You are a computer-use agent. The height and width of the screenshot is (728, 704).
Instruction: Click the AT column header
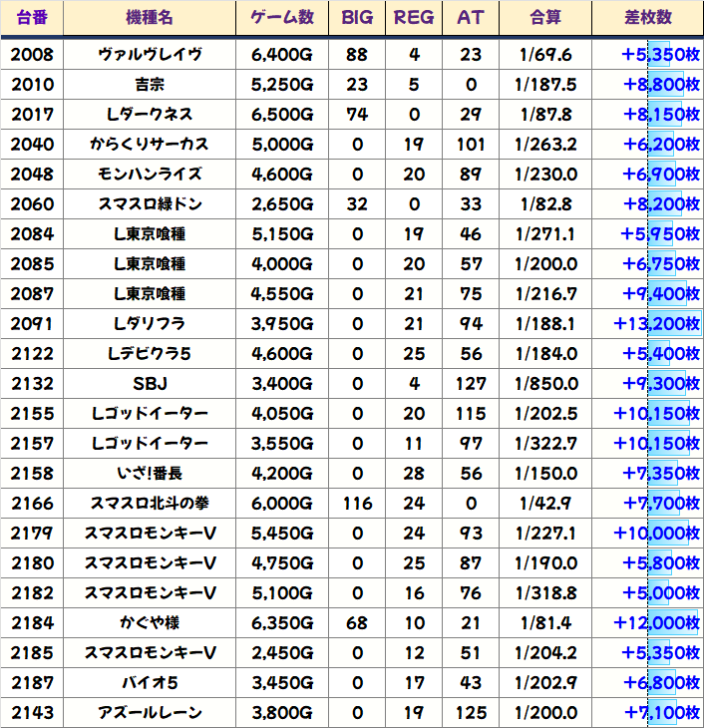coord(471,18)
